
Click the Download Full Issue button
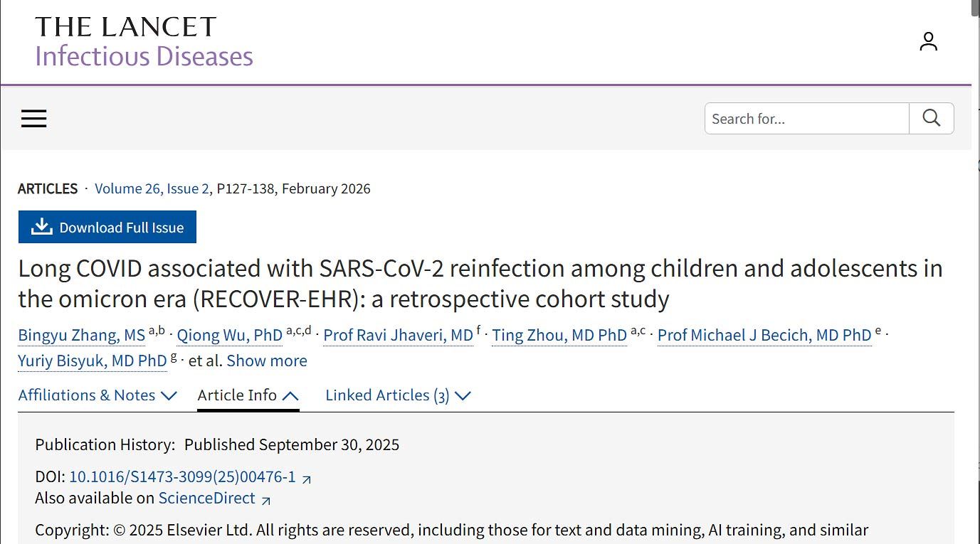107,227
